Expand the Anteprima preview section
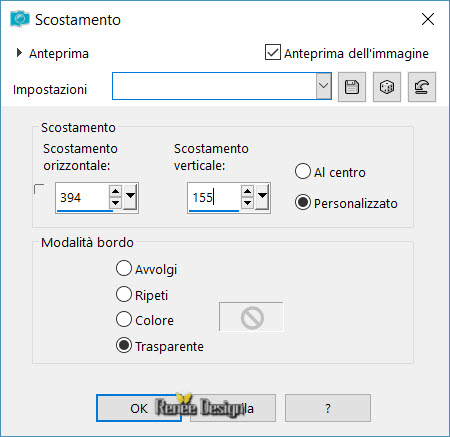Viewport: 450px width, 437px height. point(19,53)
